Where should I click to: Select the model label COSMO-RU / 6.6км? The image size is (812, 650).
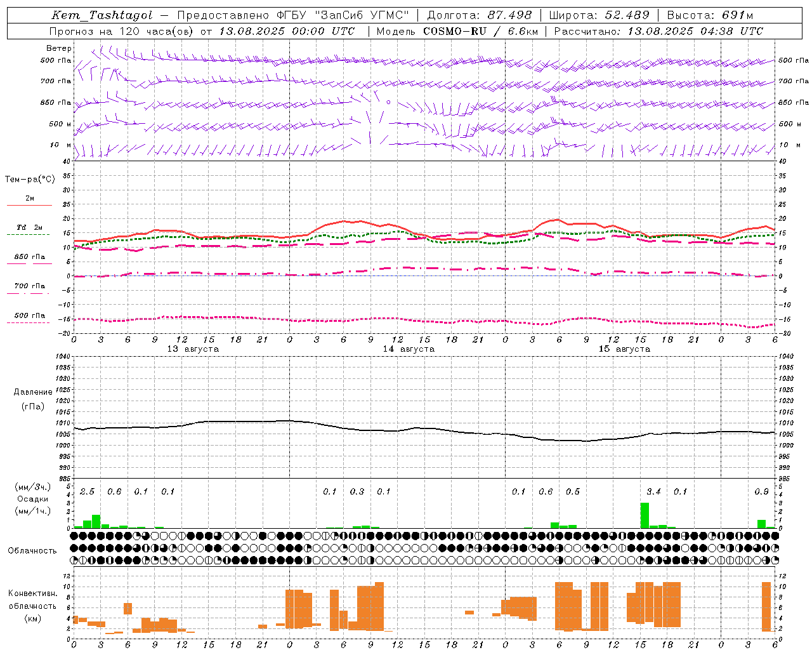pos(481,31)
